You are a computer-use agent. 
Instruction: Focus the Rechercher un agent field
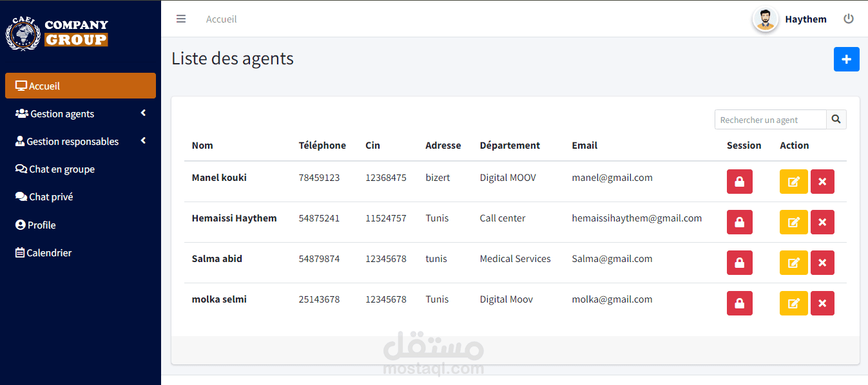click(771, 119)
